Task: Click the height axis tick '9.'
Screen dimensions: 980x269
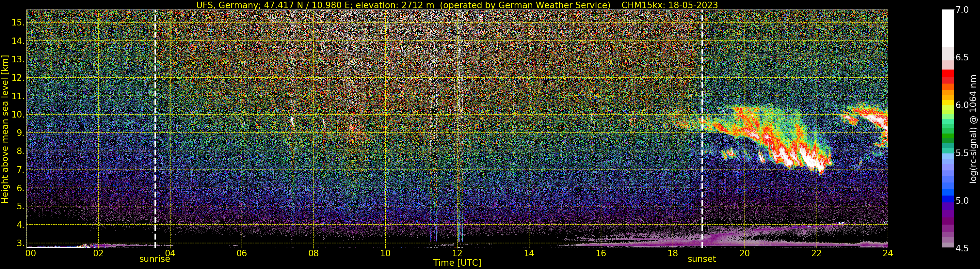Action: click(21, 133)
